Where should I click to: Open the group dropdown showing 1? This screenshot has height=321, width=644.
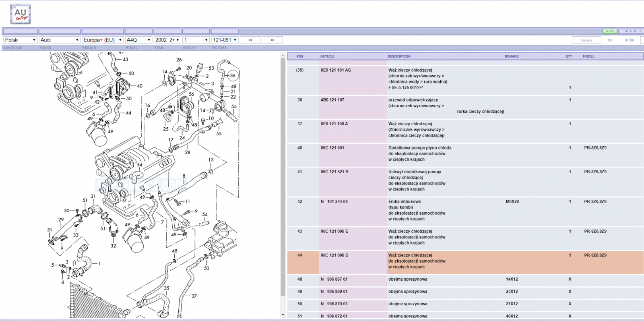[196, 40]
